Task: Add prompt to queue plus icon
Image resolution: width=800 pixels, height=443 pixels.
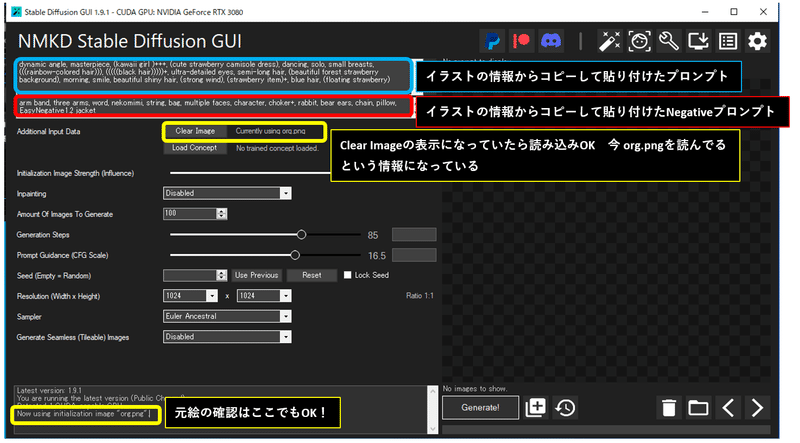Action: [535, 407]
